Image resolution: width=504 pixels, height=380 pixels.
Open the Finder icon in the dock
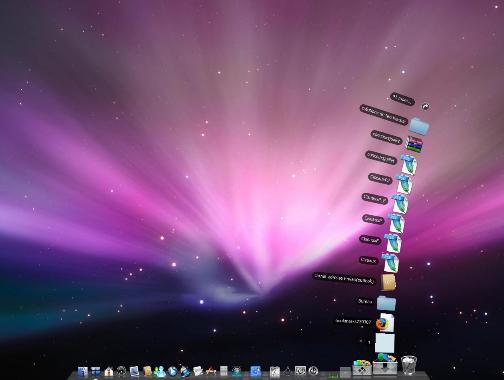pyautogui.click(x=82, y=371)
